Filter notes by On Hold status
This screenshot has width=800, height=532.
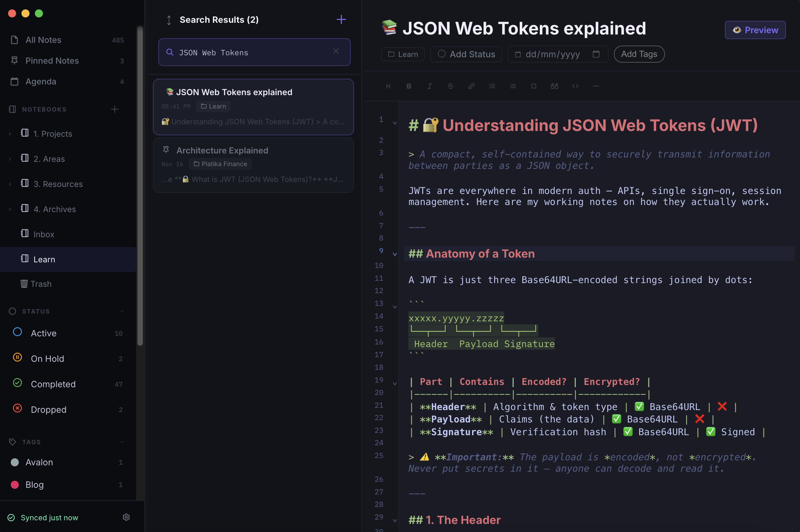[68, 358]
